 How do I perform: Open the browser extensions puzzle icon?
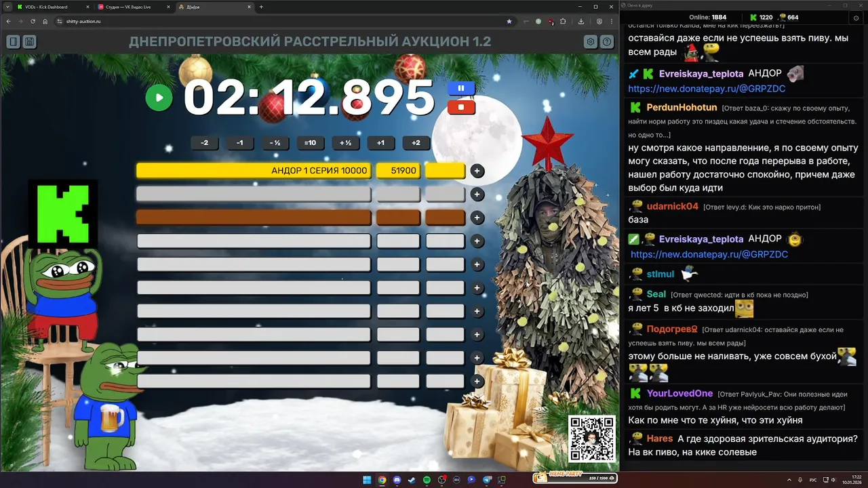coord(563,21)
